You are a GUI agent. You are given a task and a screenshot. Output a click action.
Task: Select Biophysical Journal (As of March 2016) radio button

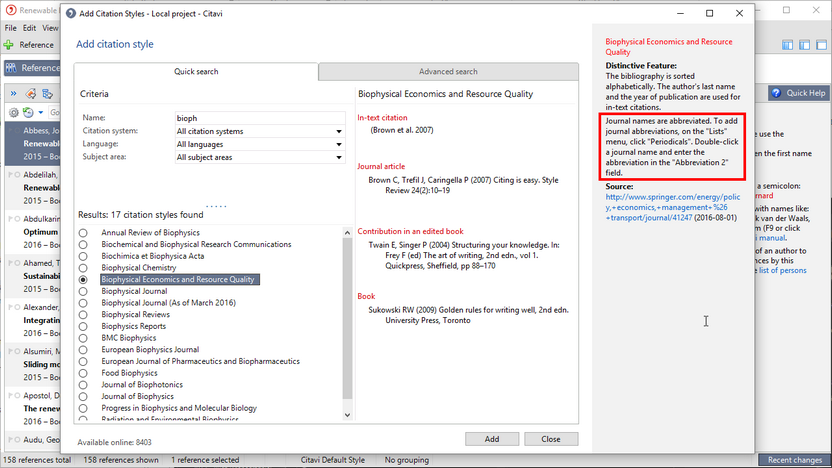[x=83, y=303]
